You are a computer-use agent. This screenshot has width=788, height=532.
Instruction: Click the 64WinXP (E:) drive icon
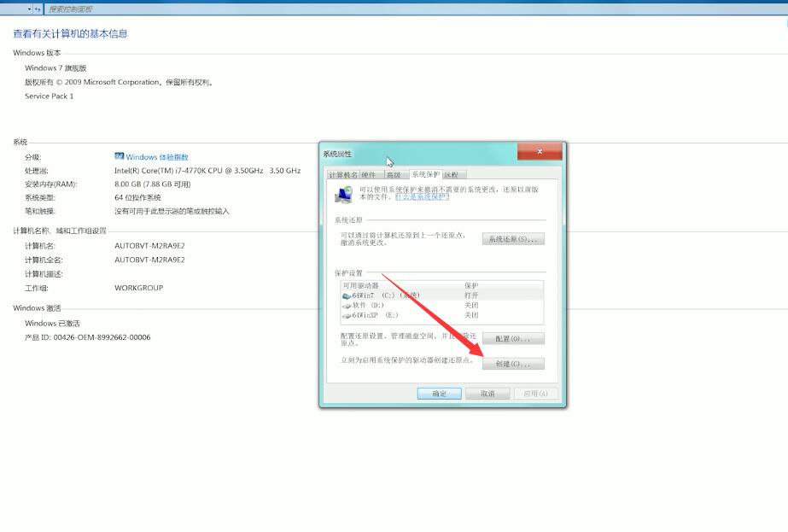tap(347, 316)
